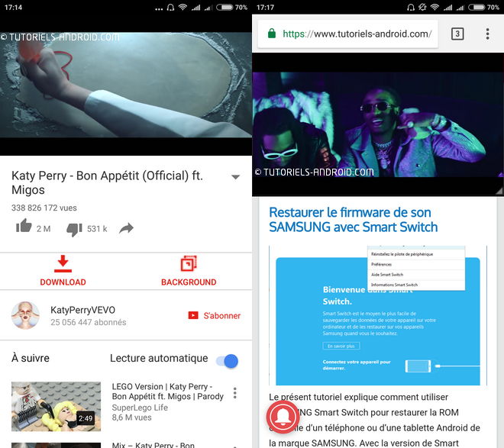Tap the Wi-Fi icon in the left status bar

pyautogui.click(x=183, y=7)
